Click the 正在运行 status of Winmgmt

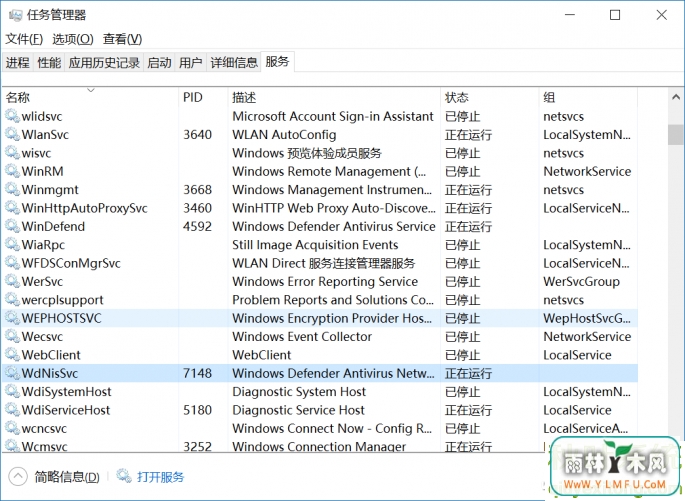tap(468, 190)
